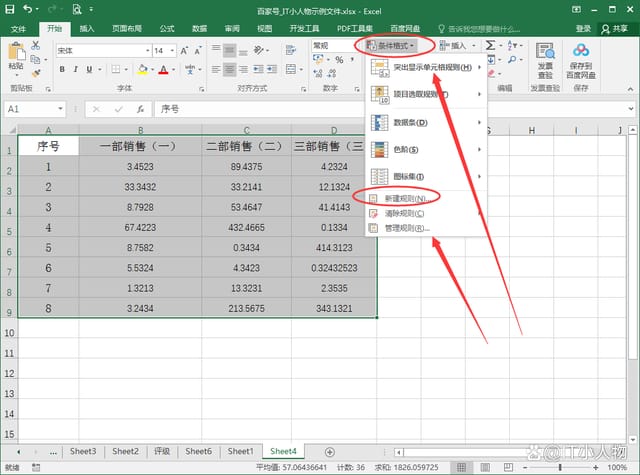Click the Undo arrow icon
The height and width of the screenshot is (475, 640).
(27, 9)
